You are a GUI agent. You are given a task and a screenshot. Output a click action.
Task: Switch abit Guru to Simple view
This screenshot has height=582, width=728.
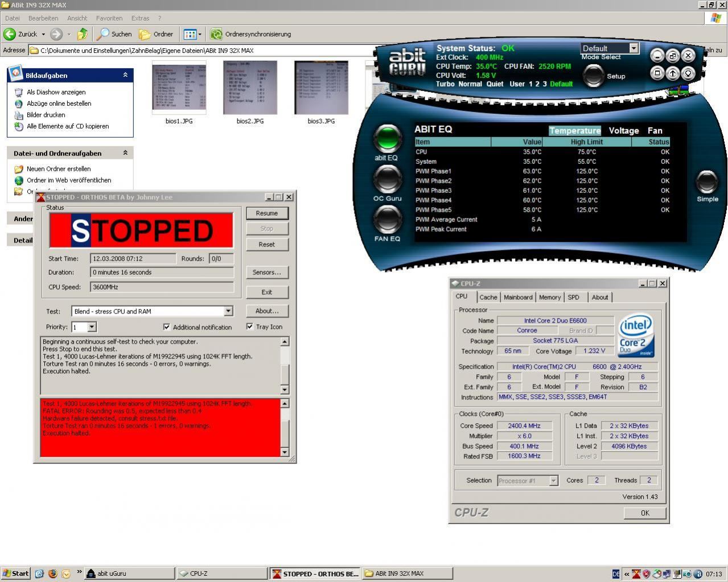pos(707,181)
